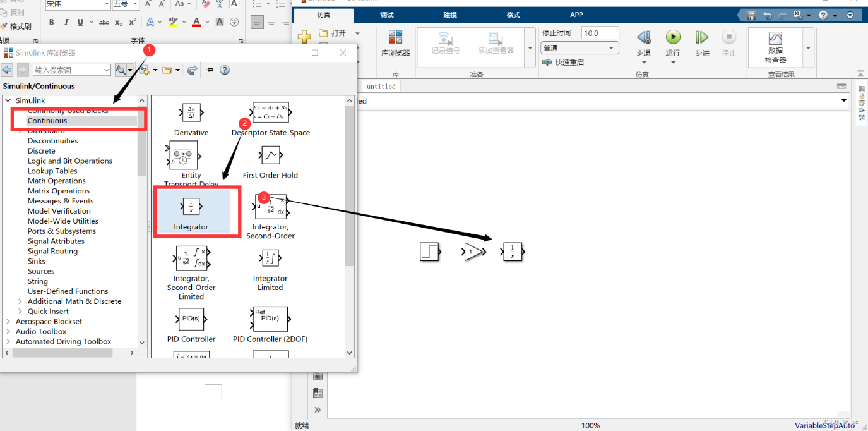Toggle the library browser stay-on-top pin

coord(210,70)
